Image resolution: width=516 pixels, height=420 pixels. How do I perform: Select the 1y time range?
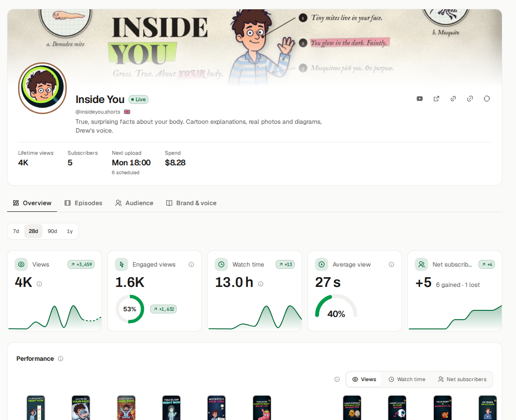click(x=70, y=231)
